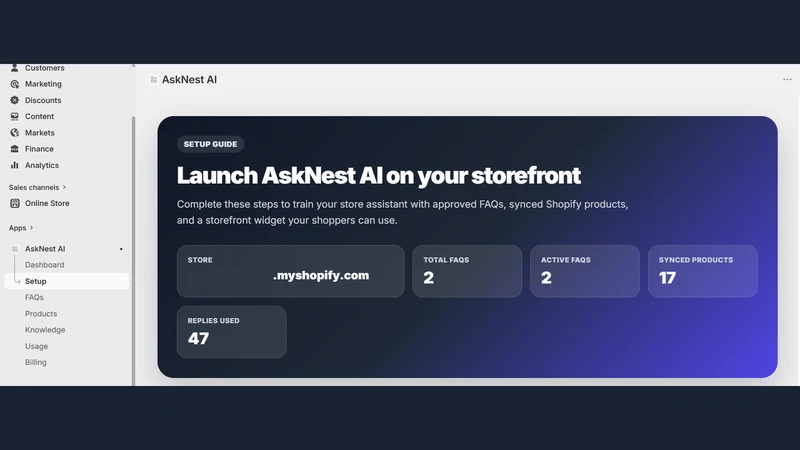Viewport: 800px width, 450px height.
Task: Click the Discounts badge icon
Action: 14,101
